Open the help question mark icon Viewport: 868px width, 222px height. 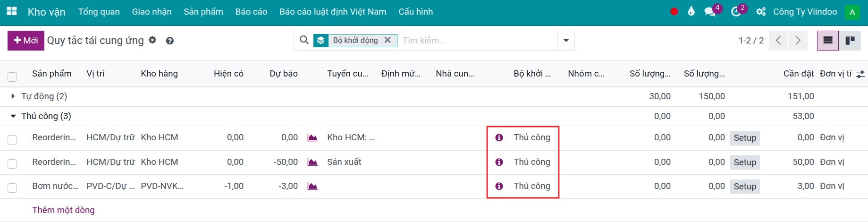click(x=170, y=41)
